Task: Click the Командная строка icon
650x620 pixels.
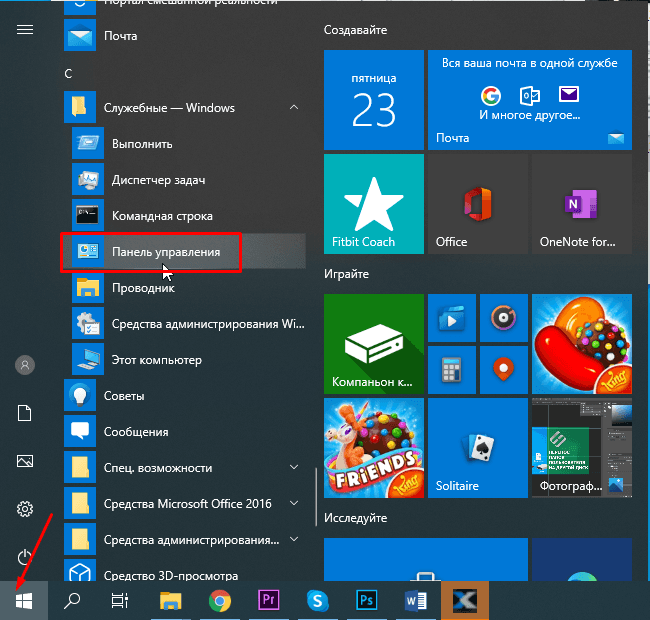Action: click(88, 216)
